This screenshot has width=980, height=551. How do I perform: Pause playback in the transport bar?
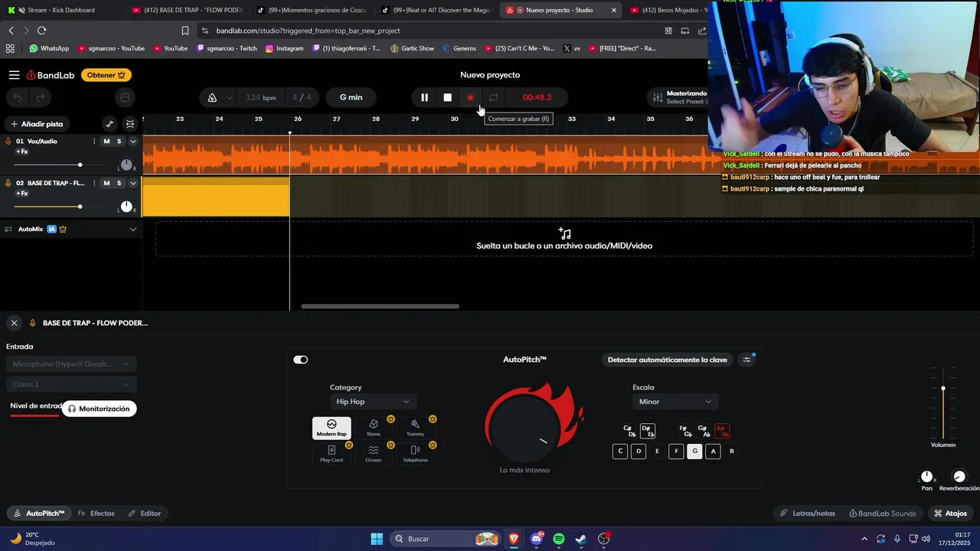click(x=424, y=97)
